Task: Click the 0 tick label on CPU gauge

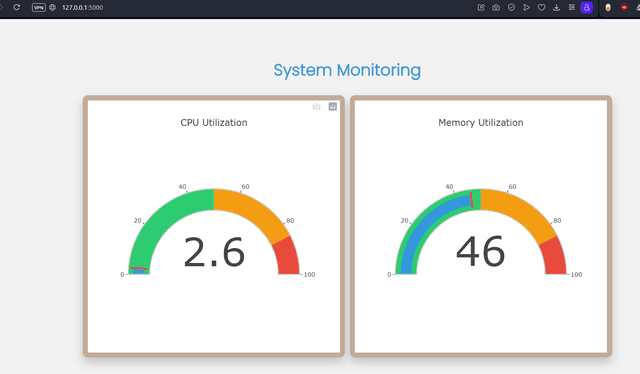Action: (122, 274)
